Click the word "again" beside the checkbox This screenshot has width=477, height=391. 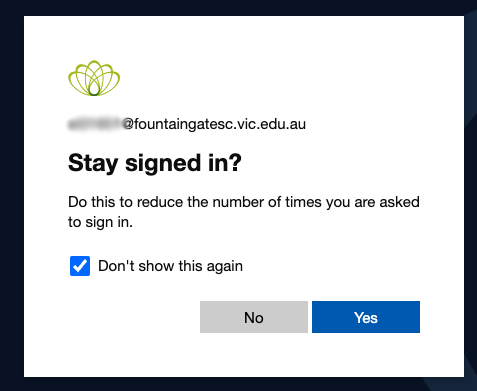pyautogui.click(x=225, y=267)
